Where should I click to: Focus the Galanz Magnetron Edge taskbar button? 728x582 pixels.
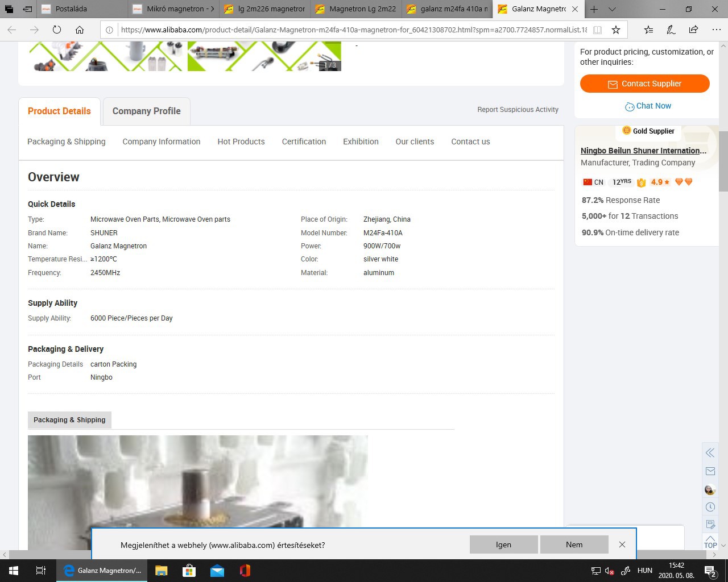pos(102,571)
